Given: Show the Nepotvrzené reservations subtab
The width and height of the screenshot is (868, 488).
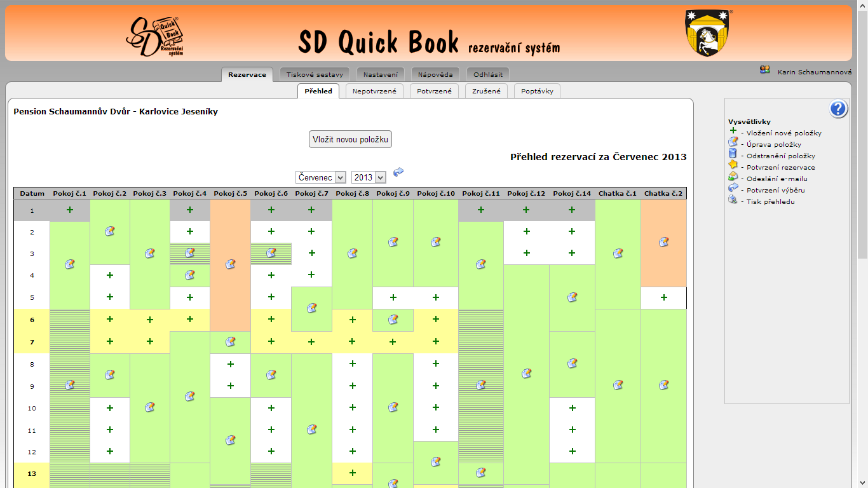Looking at the screenshot, I should pos(374,91).
